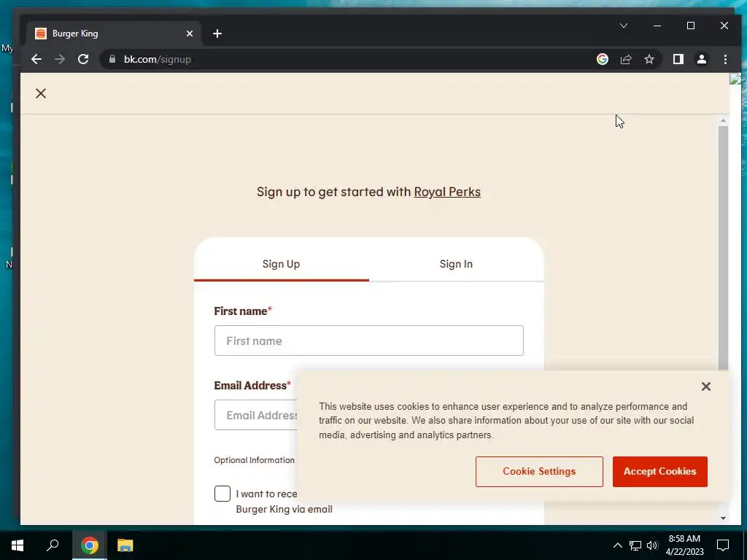
Task: Follow the Royal Perks link
Action: point(447,192)
